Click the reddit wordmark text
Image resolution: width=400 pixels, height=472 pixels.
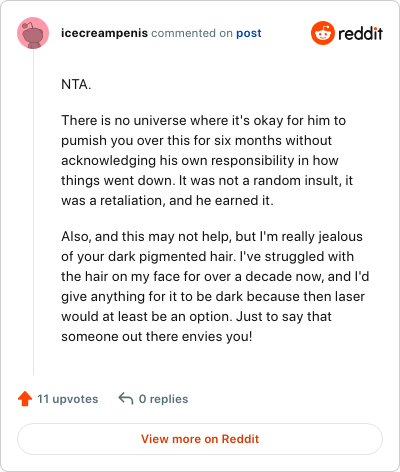360,33
